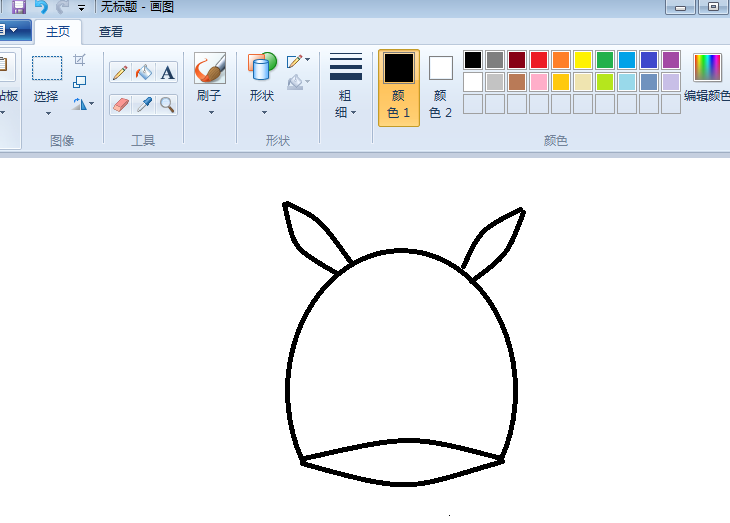Viewport: 730px width, 523px height.
Task: Pick the lime color swatch
Action: click(x=605, y=82)
